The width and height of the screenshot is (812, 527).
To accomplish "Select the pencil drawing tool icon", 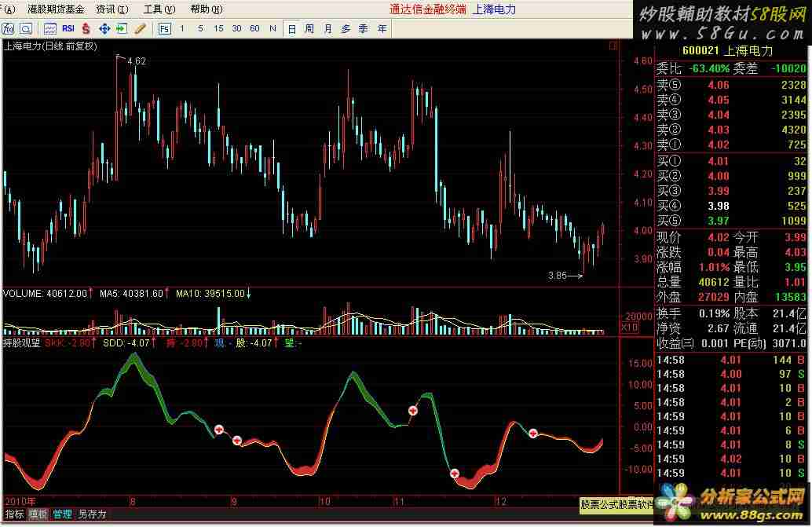I will point(140,29).
